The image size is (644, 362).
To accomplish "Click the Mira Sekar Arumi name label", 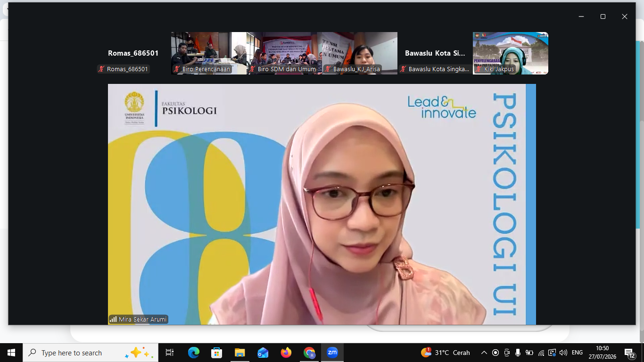I will 142,319.
